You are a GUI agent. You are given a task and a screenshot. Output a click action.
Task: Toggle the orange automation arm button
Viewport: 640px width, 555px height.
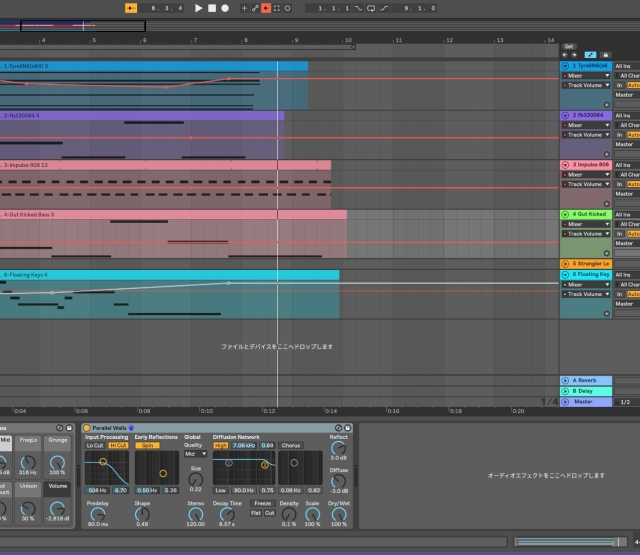(265, 8)
